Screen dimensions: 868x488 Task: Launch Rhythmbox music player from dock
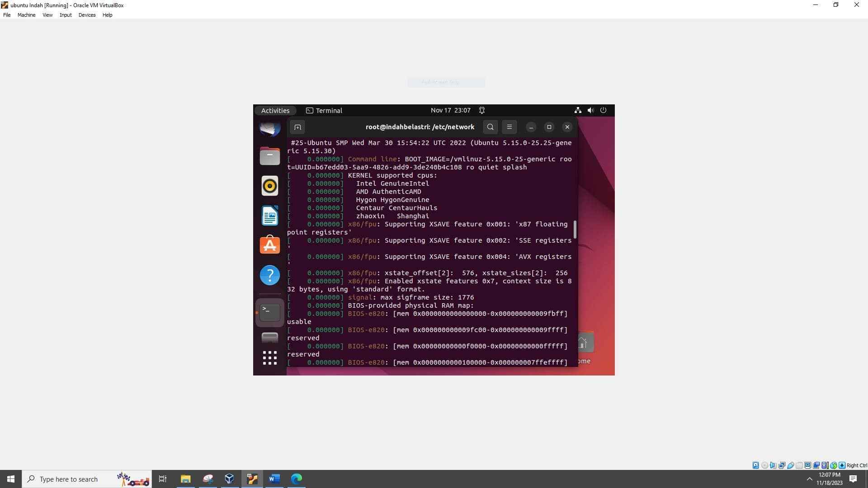270,186
